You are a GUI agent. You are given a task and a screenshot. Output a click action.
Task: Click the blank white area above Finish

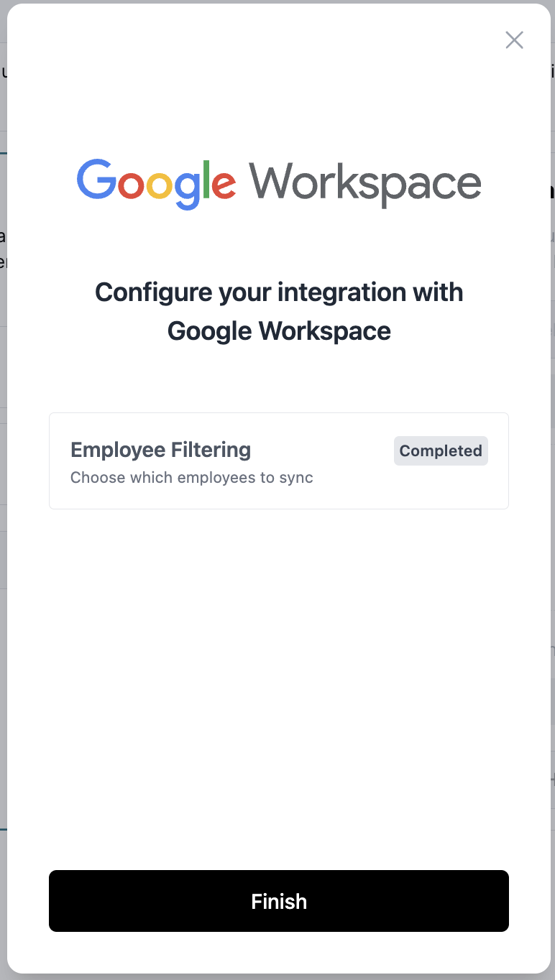[279, 683]
